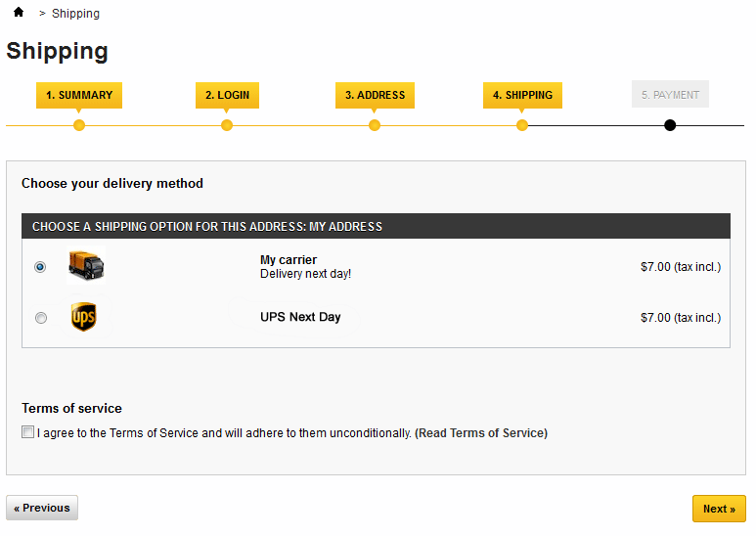756x536 pixels.
Task: Select the My carrier radio button
Action: pos(40,266)
